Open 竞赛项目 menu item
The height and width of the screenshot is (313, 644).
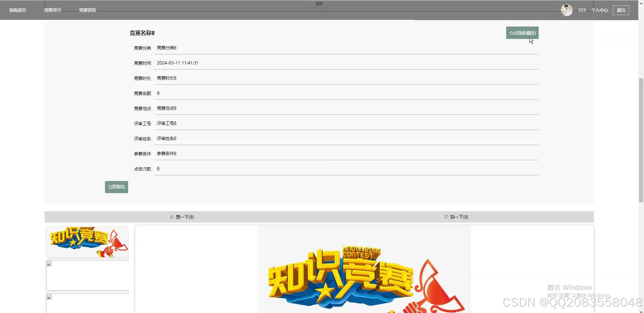(53, 10)
